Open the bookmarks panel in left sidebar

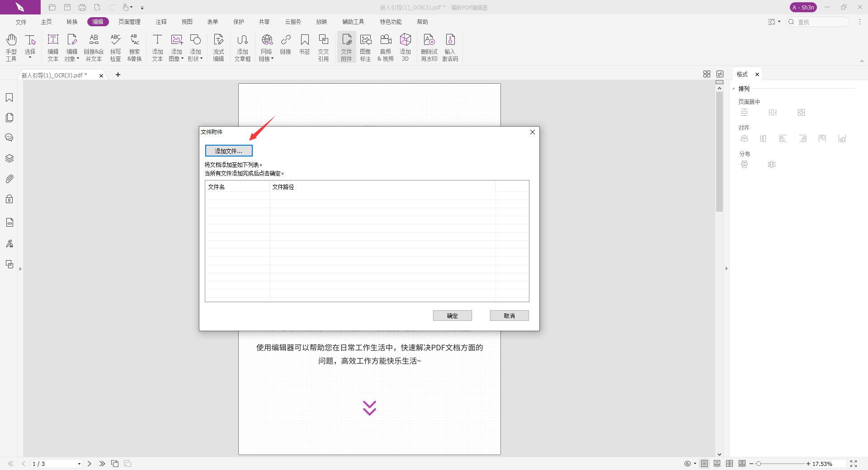(x=9, y=97)
